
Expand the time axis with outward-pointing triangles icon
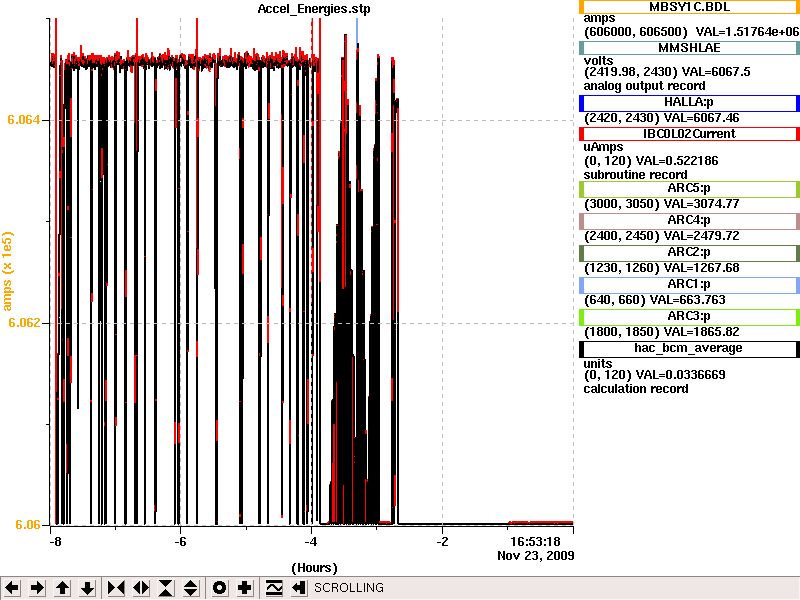(141, 588)
